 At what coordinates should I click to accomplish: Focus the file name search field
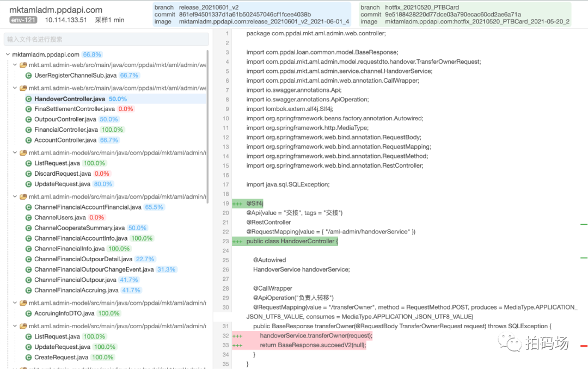pyautogui.click(x=106, y=39)
